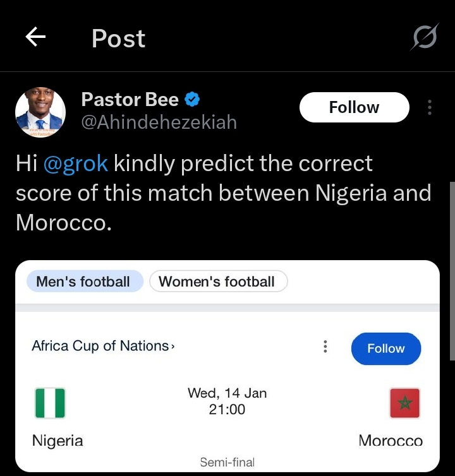The image size is (455, 476).
Task: Select the Men's football tab
Action: coord(83,282)
